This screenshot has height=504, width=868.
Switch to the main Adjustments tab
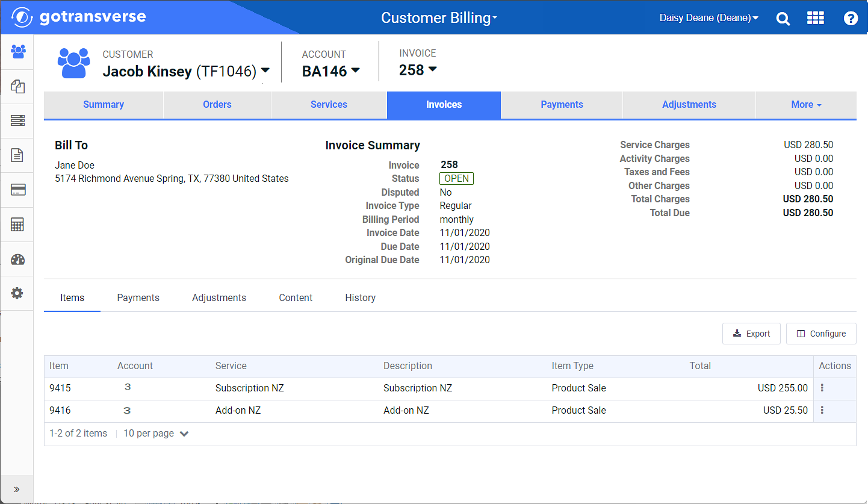pos(689,105)
